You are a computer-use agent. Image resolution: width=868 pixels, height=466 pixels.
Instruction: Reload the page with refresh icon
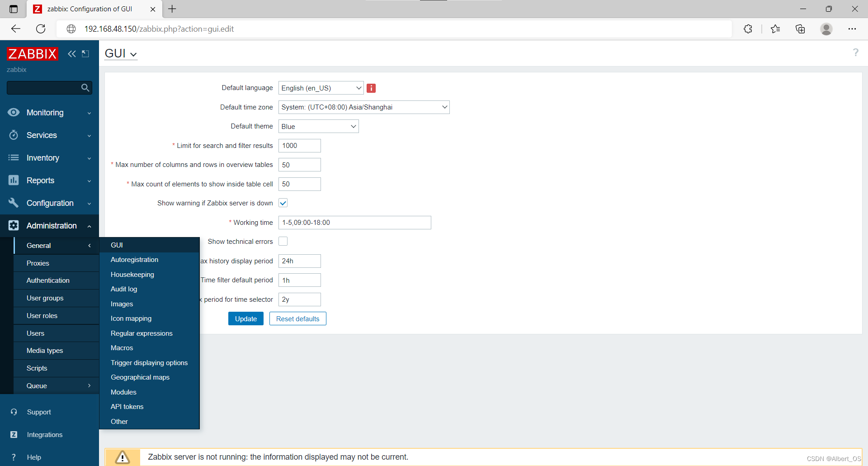[x=41, y=29]
